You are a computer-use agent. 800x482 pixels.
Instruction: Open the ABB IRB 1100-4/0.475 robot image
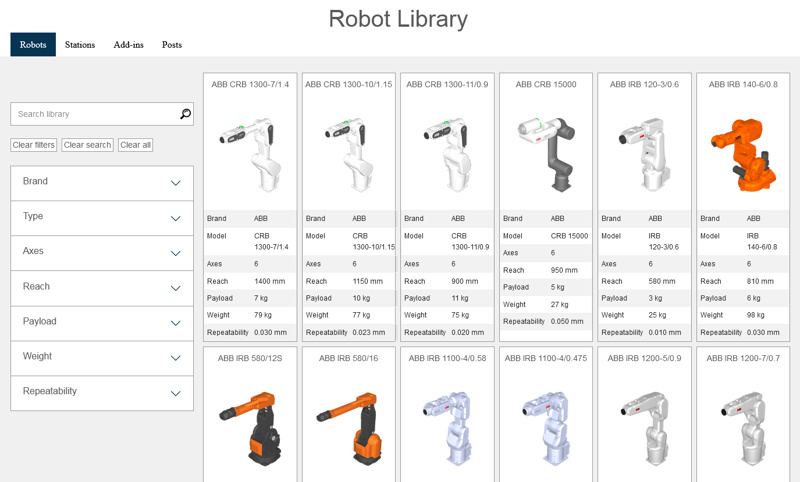[x=546, y=428]
